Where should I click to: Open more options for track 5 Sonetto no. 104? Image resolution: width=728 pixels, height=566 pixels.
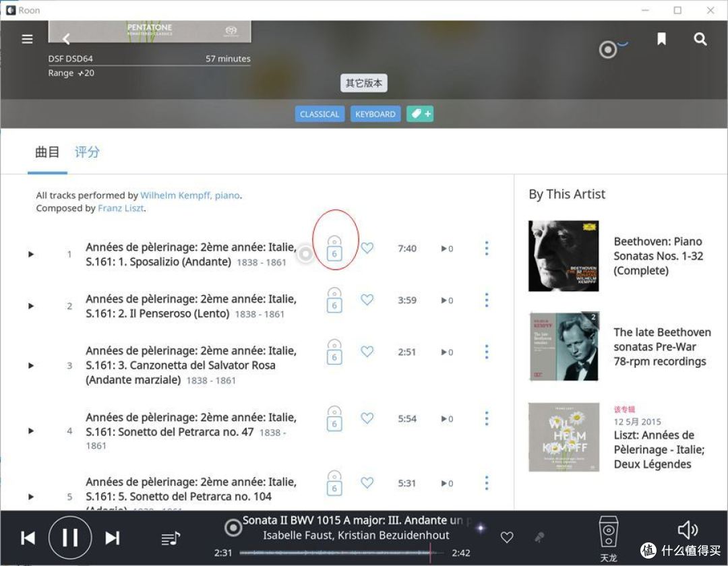[487, 483]
